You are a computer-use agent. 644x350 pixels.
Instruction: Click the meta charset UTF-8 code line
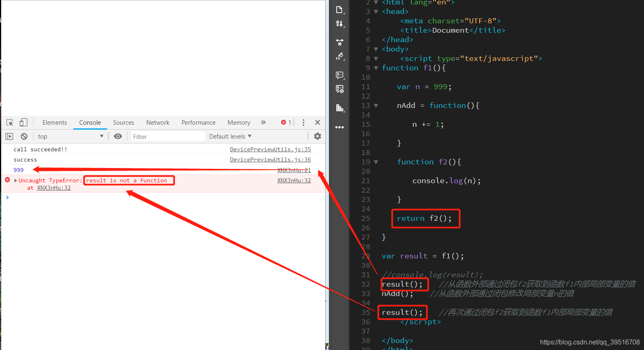pyautogui.click(x=450, y=21)
